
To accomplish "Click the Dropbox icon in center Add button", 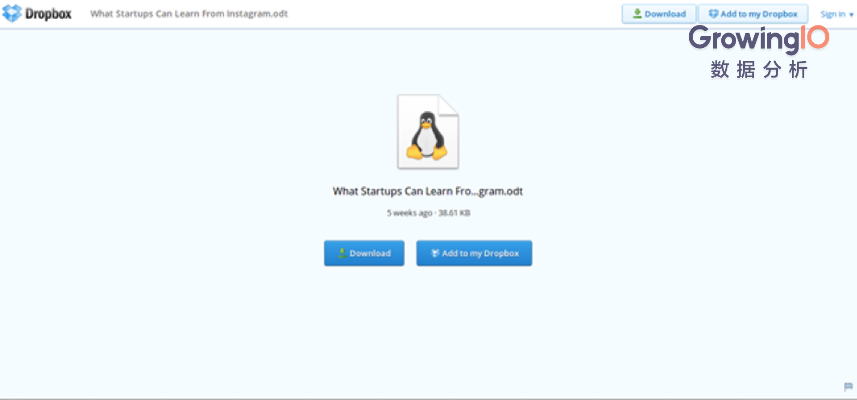I will click(435, 253).
